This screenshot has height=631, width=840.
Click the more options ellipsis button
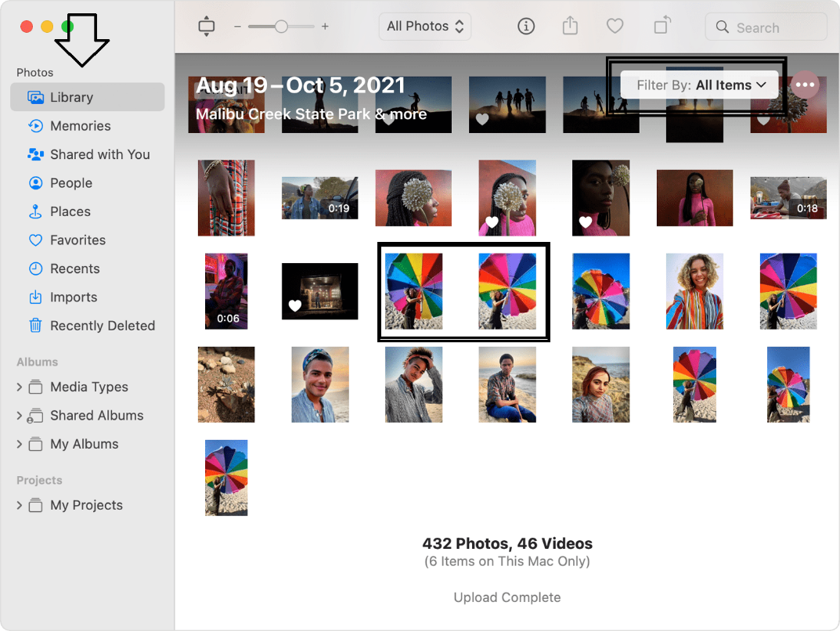click(805, 85)
